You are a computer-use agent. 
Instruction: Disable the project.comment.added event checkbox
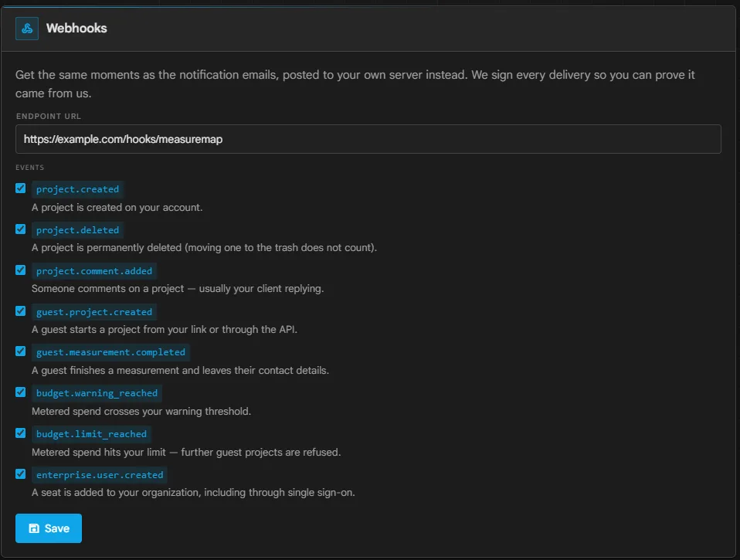20,270
